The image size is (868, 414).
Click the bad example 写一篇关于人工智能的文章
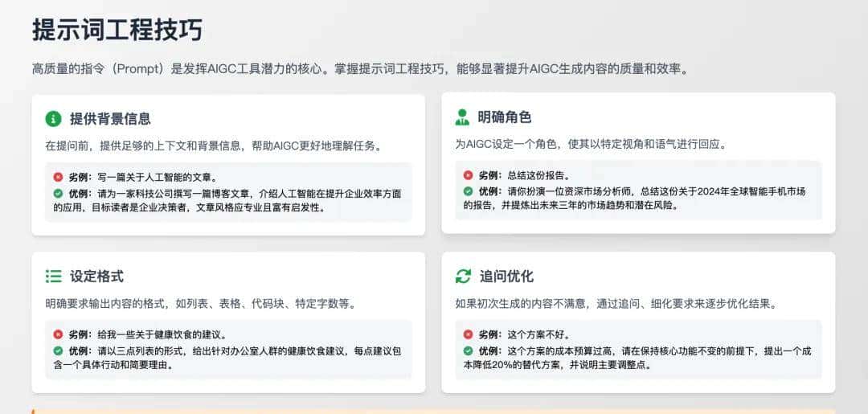(x=158, y=178)
